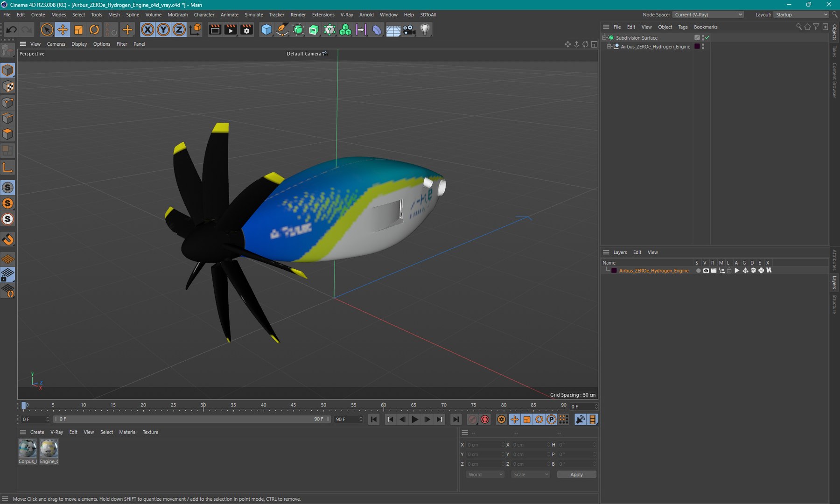
Task: Open the V-Ray menu
Action: point(347,15)
